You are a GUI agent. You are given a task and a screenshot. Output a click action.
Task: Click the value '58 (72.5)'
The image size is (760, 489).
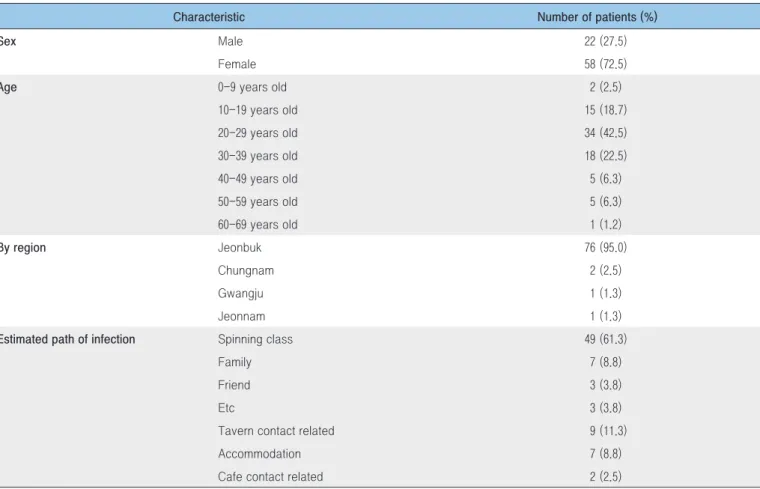[x=605, y=64]
